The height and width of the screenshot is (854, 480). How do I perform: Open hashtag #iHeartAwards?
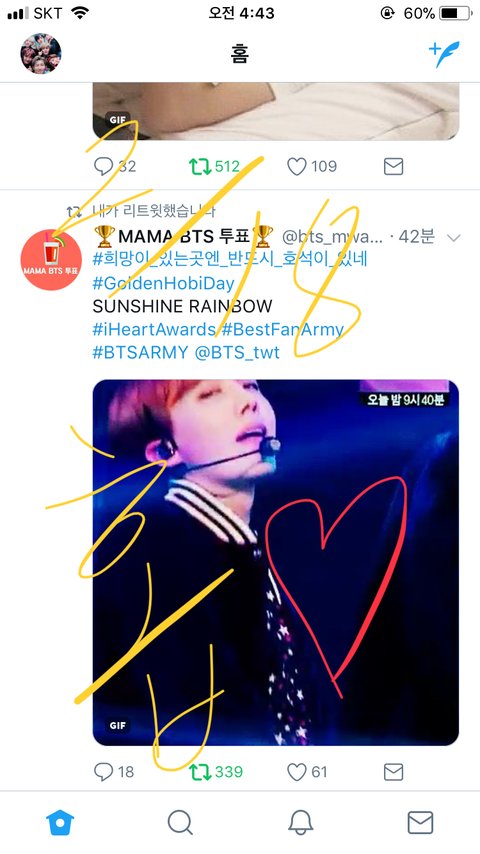[x=154, y=329]
